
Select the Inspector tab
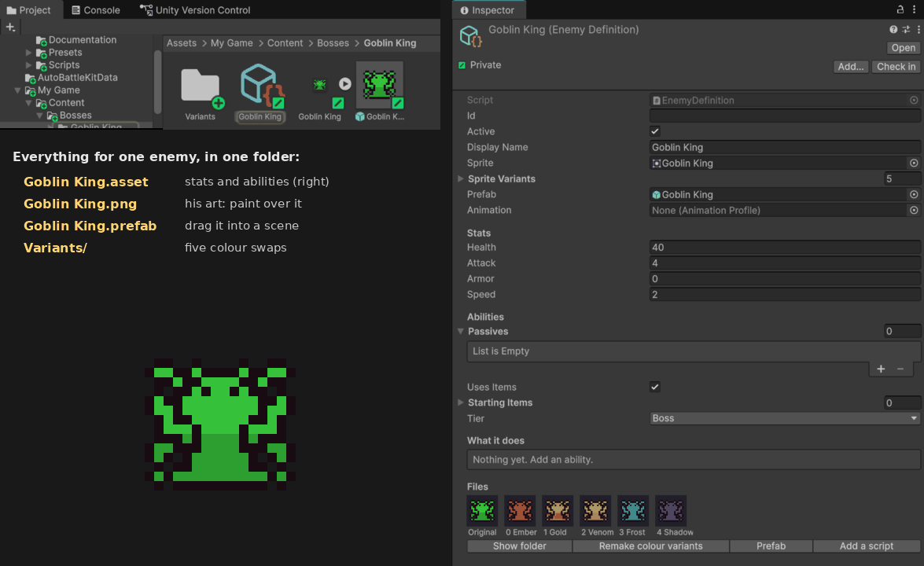point(488,10)
